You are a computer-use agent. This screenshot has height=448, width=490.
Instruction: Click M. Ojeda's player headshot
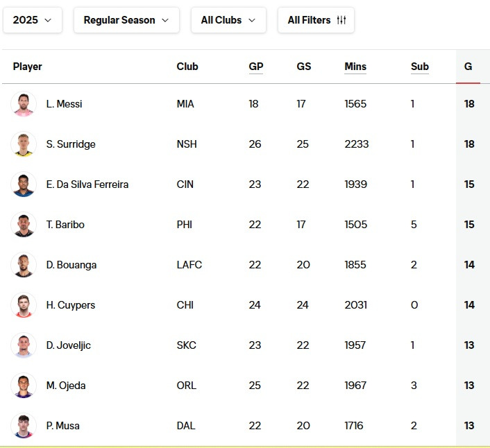point(24,386)
